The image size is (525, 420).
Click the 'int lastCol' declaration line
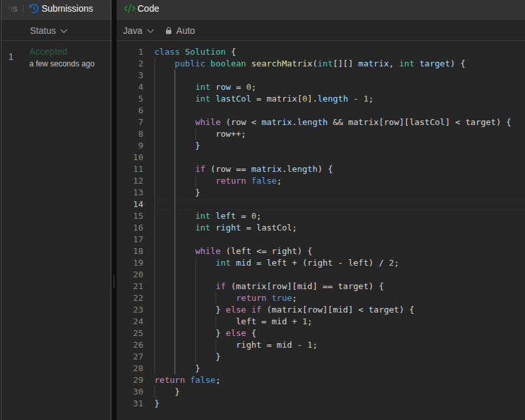click(284, 99)
